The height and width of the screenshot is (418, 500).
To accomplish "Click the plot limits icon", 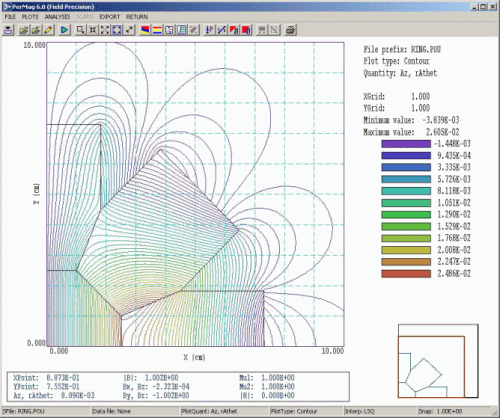I will tap(169, 30).
